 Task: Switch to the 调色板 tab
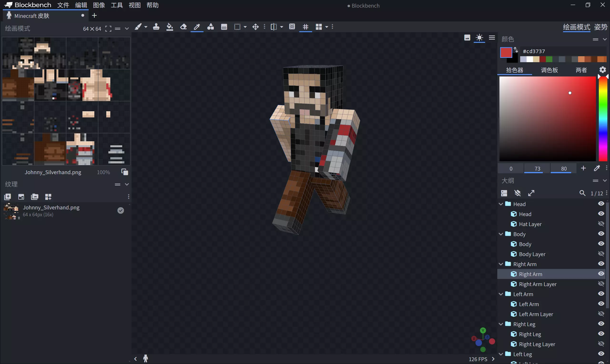tap(549, 70)
